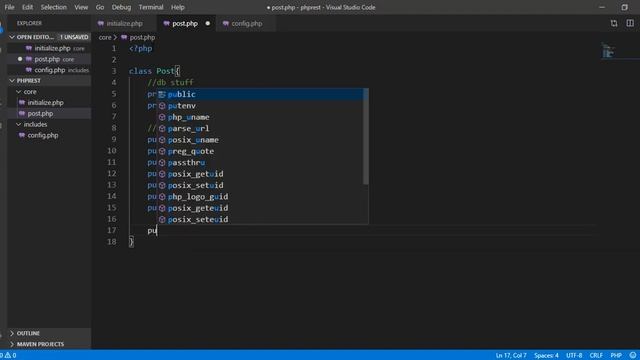
Task: Click the open changes icon in editor toolbar
Action: click(614, 24)
